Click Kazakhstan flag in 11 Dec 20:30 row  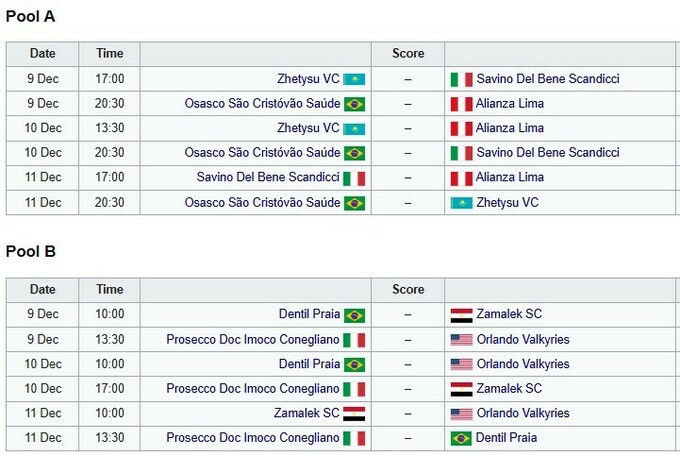pos(461,203)
